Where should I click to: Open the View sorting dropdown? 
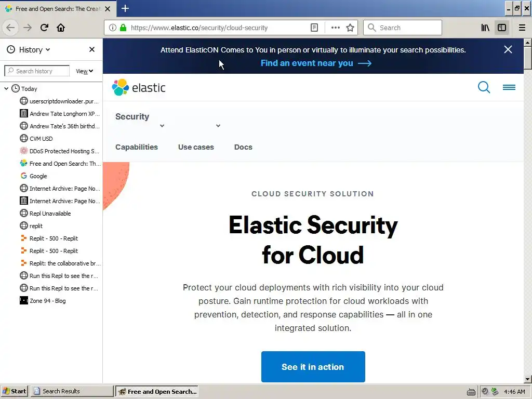84,71
